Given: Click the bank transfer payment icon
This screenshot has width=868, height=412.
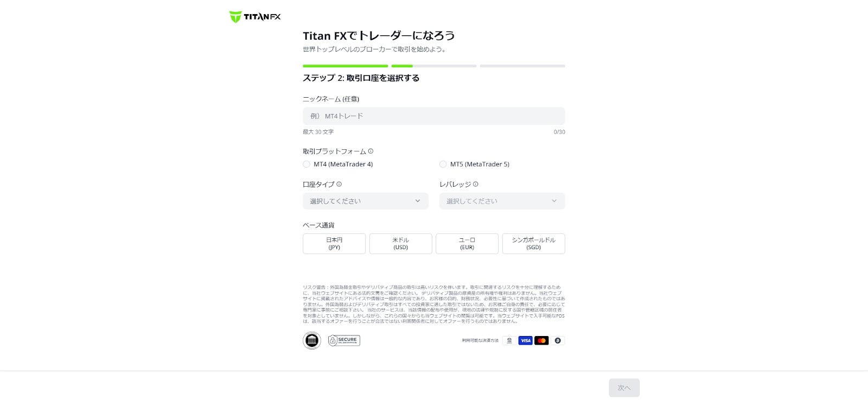Looking at the screenshot, I should (x=509, y=340).
